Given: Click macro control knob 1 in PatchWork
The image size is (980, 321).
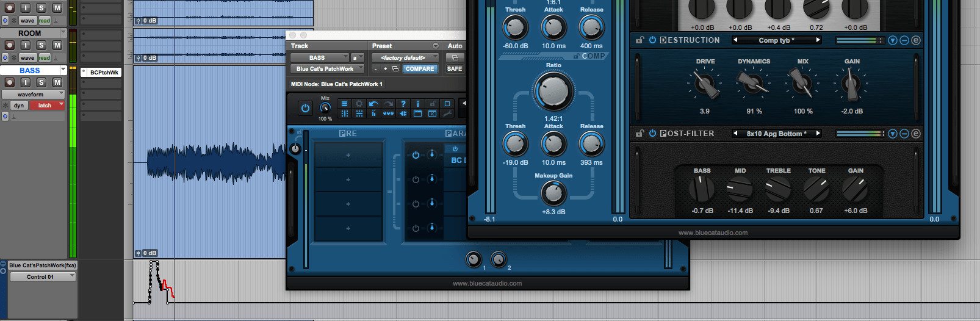Looking at the screenshot, I should pyautogui.click(x=474, y=259).
